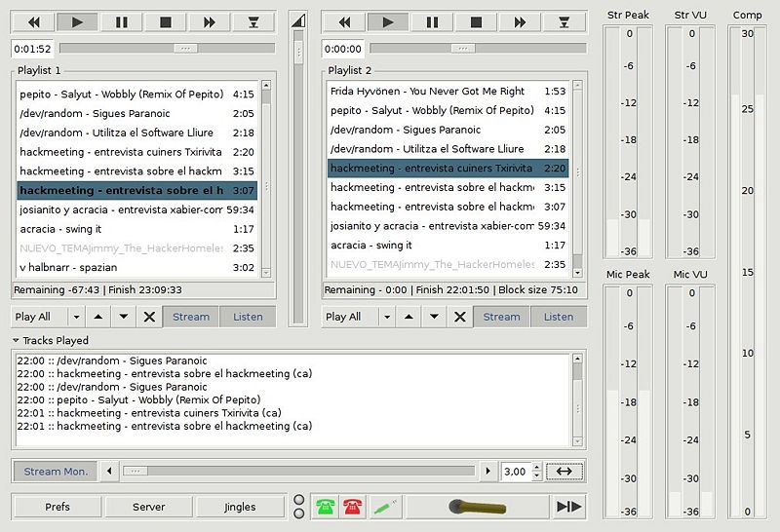Click the vertical volume fader between players
The height and width of the screenshot is (532, 780).
pos(298,52)
